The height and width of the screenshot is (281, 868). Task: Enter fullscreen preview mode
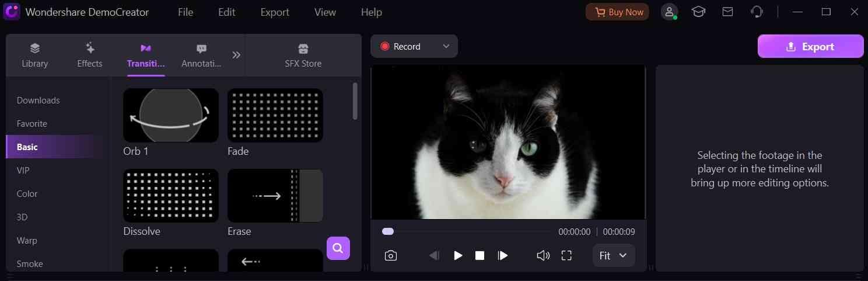click(x=566, y=256)
